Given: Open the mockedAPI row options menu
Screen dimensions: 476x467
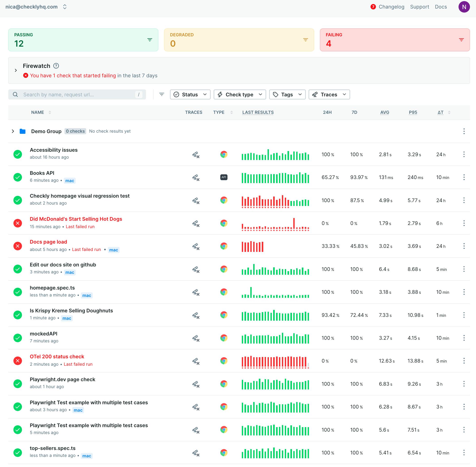Looking at the screenshot, I should point(464,338).
